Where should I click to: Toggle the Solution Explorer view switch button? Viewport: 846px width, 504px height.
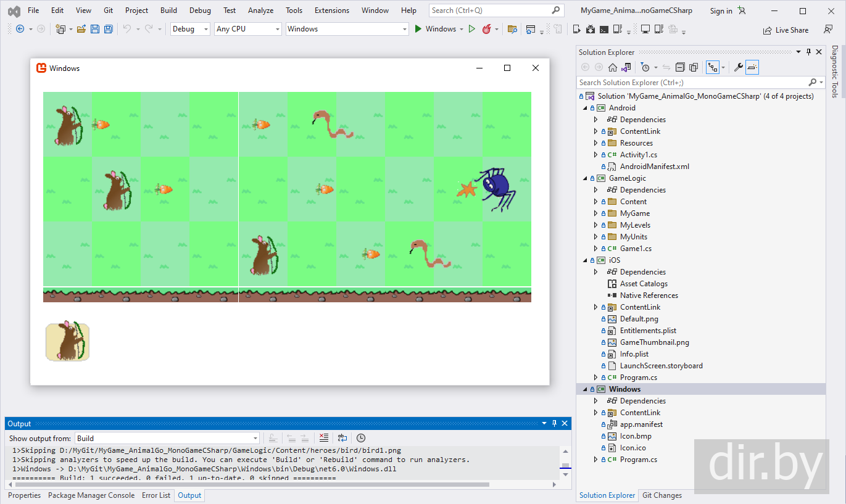[626, 67]
